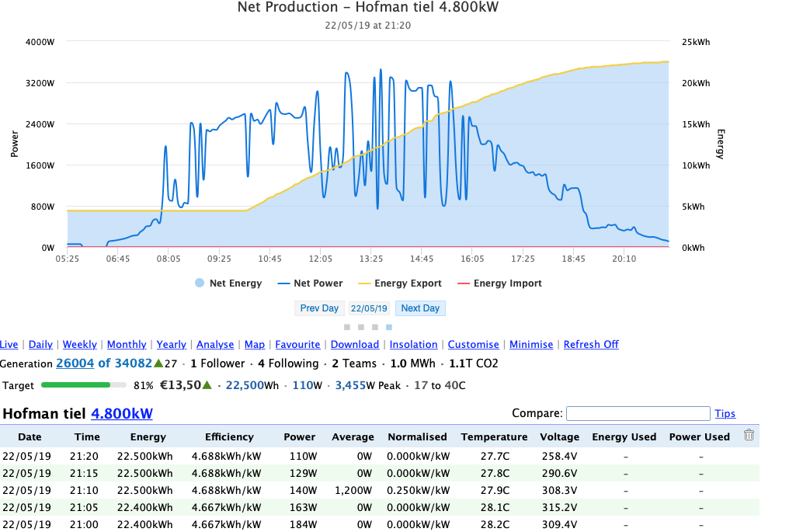Open the 4.800kW system size link
The height and width of the screenshot is (532, 810).
122,414
